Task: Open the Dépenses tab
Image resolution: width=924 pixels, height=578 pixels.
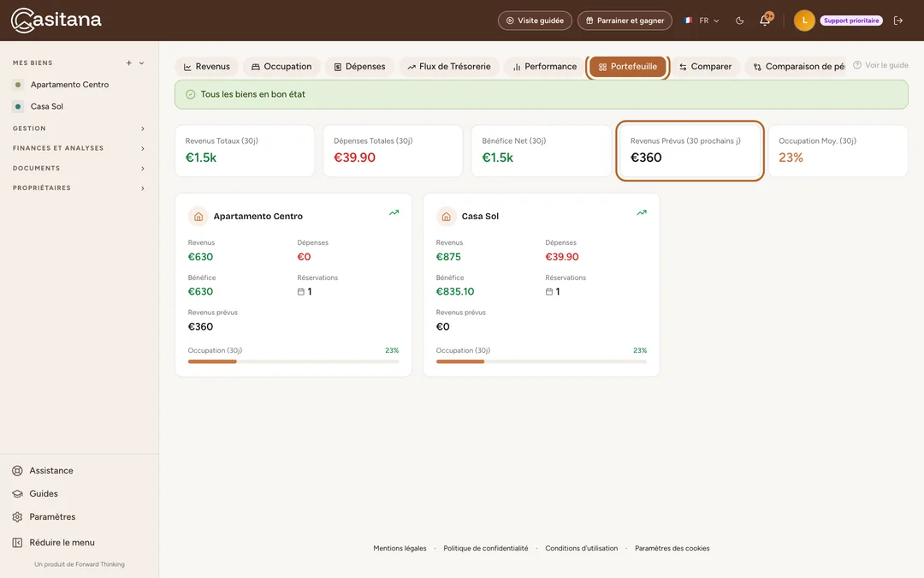Action: 359,67
